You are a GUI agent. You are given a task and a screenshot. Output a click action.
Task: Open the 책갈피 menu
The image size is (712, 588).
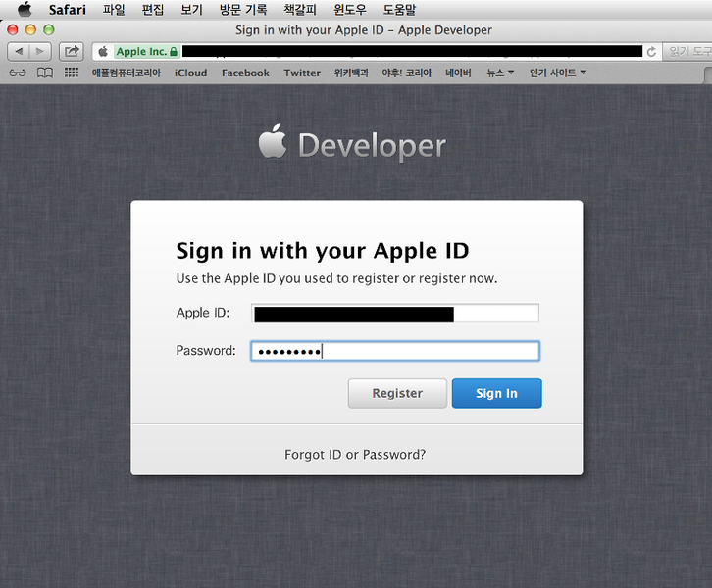pyautogui.click(x=300, y=10)
